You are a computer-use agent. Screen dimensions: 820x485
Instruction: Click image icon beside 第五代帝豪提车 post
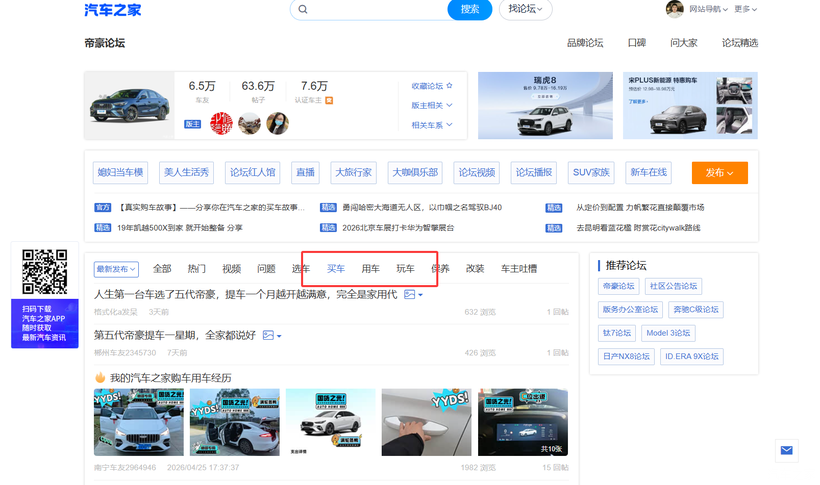268,335
